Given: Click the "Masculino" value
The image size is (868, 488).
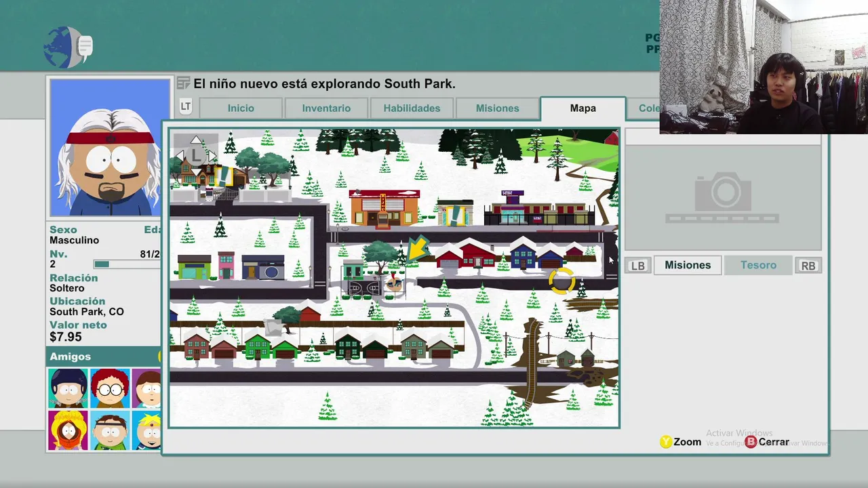Looking at the screenshot, I should pyautogui.click(x=74, y=241).
